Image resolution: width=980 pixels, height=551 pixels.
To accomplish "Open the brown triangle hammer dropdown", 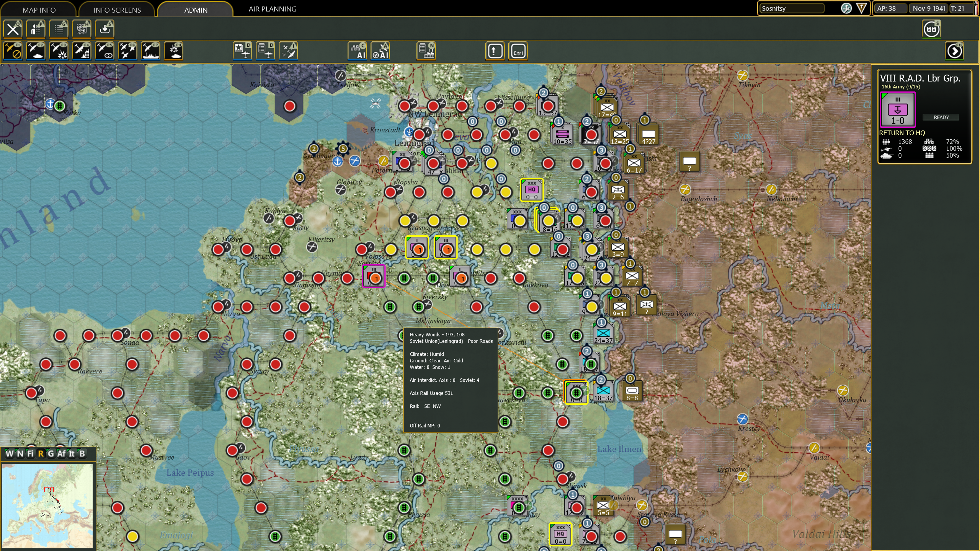I will tap(861, 8).
